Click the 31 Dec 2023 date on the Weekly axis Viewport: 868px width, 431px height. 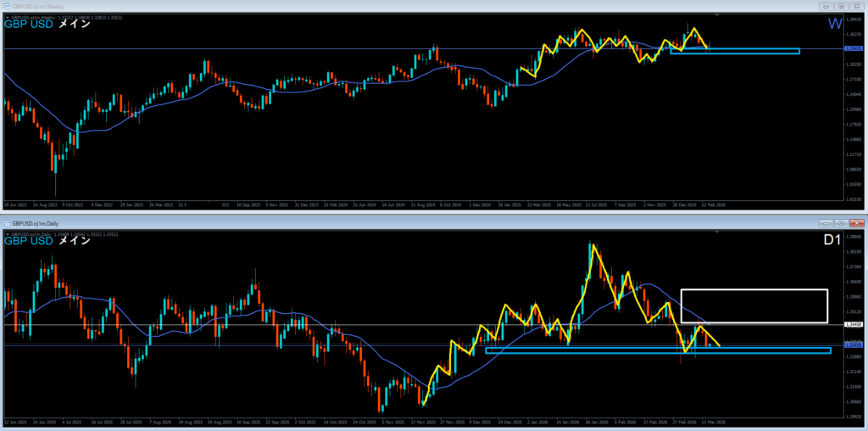point(306,204)
